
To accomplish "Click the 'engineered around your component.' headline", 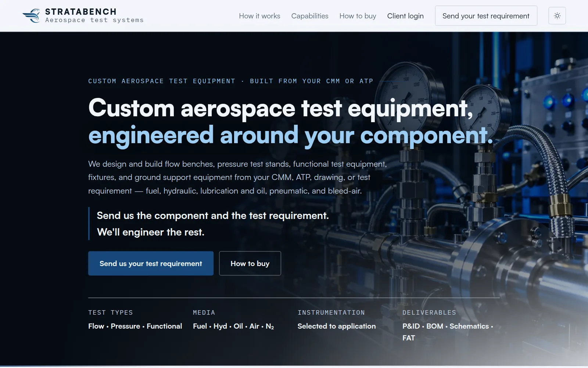I will pyautogui.click(x=291, y=136).
